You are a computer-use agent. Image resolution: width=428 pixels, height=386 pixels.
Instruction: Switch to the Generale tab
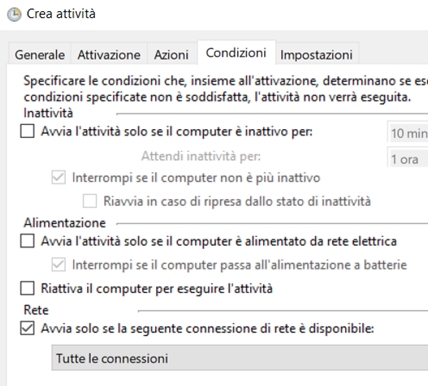pyautogui.click(x=40, y=55)
